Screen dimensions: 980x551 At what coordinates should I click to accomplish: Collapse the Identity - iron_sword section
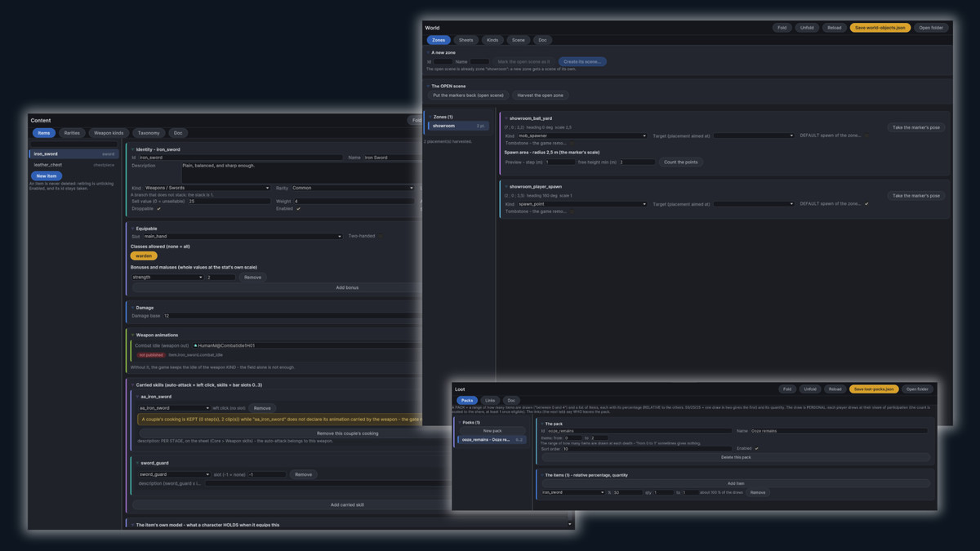pyautogui.click(x=133, y=149)
